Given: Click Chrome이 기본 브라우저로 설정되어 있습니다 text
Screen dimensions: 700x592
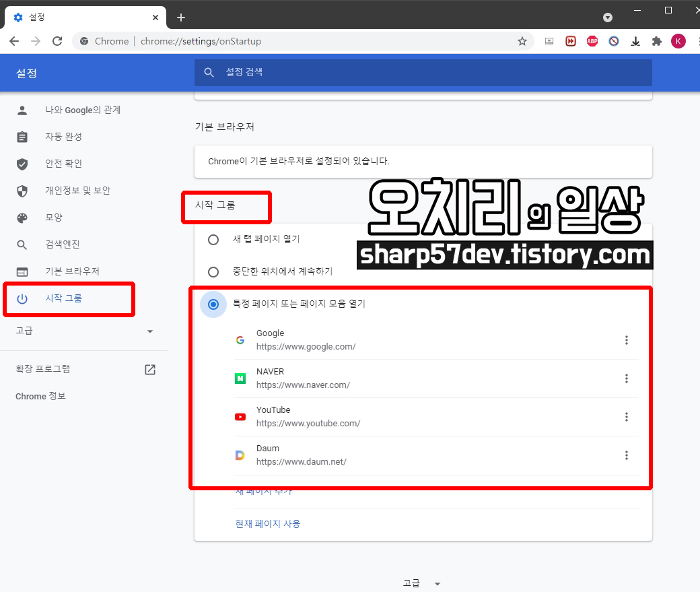Looking at the screenshot, I should point(299,161).
